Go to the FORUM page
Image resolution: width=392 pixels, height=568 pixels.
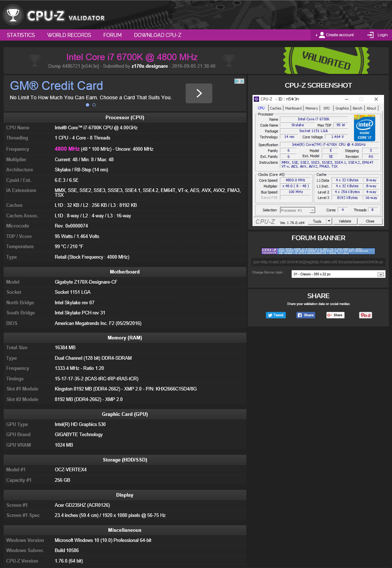click(x=112, y=35)
